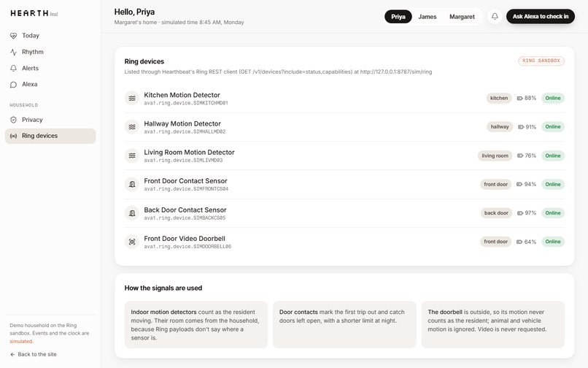Select the Hallway Motion Detector name
The image size is (588, 368).
pyautogui.click(x=182, y=123)
